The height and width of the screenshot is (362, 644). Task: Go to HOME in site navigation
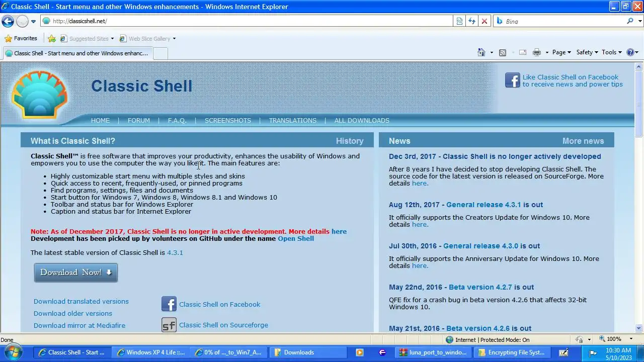click(100, 120)
